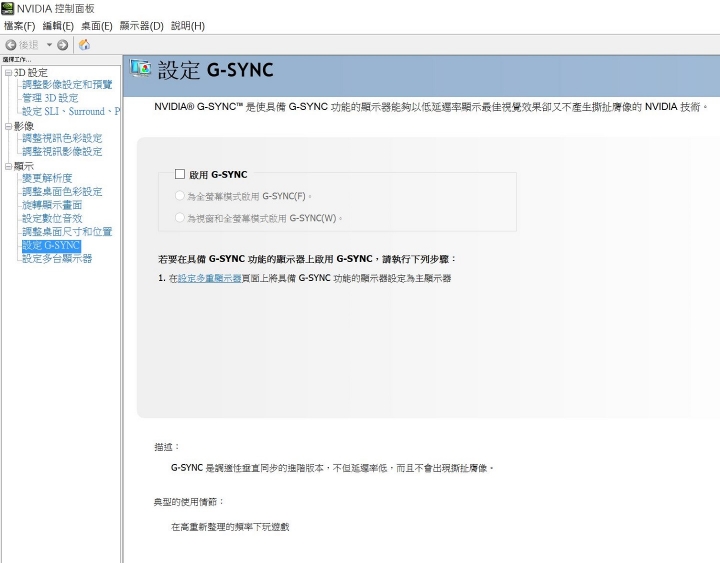Open the 檔案(F) menu
Viewport: 720px width, 563px height.
(x=19, y=26)
